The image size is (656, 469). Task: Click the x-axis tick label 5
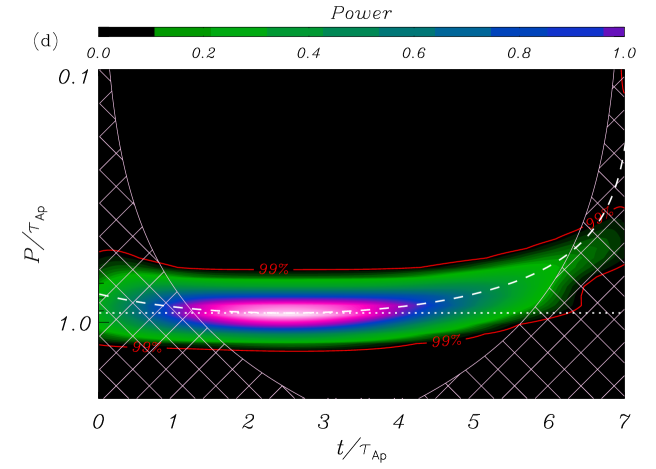474,422
